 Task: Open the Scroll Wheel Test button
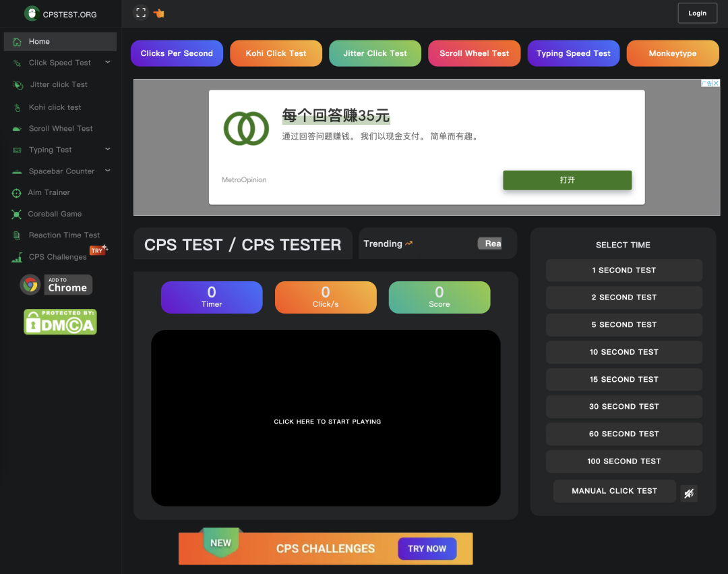pos(474,53)
